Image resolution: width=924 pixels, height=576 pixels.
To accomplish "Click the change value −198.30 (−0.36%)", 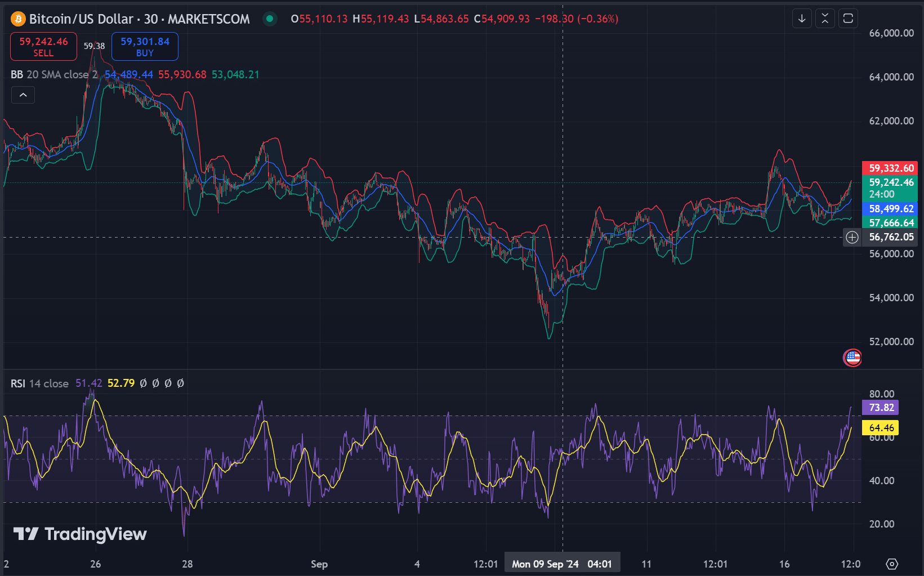I will (x=577, y=19).
